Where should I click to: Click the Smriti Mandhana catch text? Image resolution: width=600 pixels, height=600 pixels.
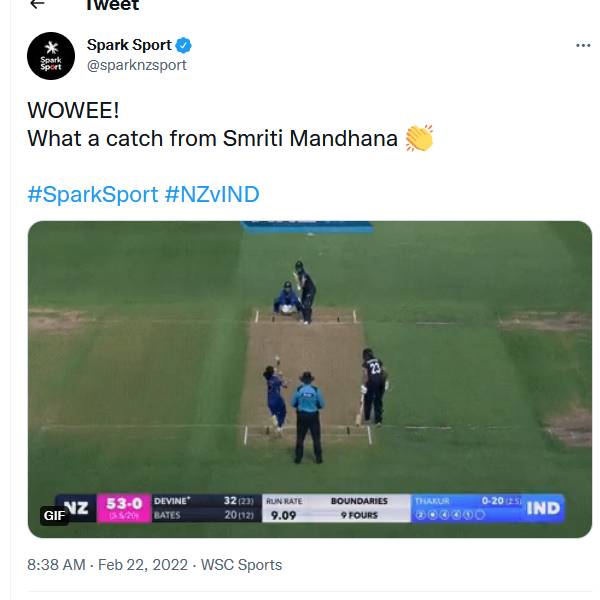pyautogui.click(x=212, y=138)
